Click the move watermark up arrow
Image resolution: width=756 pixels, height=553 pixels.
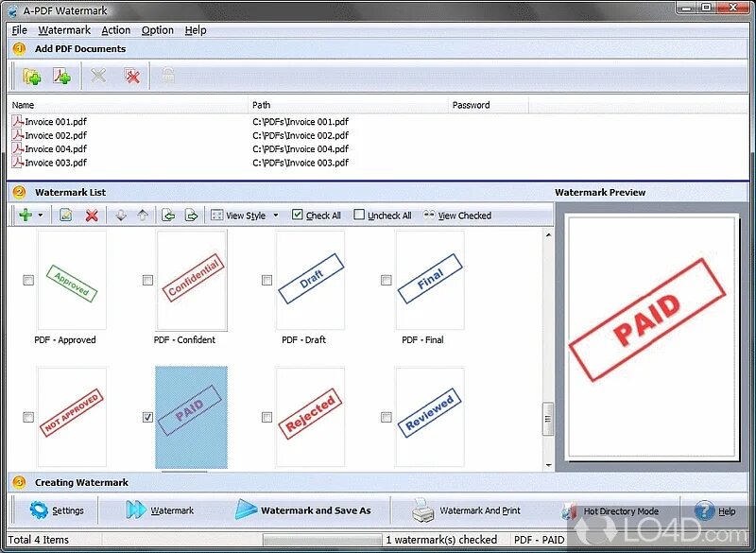[x=143, y=215]
